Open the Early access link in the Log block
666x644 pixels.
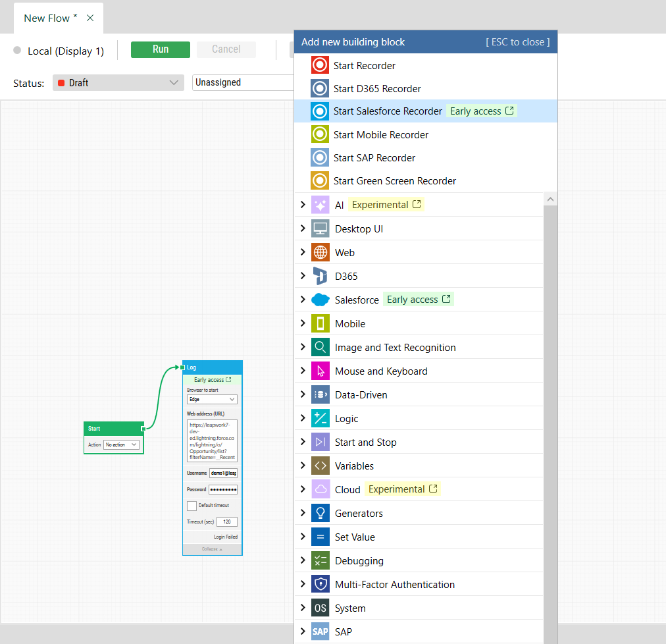212,380
